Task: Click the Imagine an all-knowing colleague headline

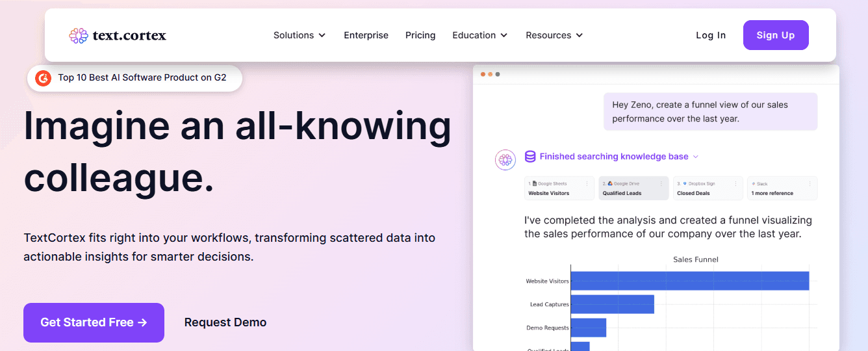Action: 237,151
